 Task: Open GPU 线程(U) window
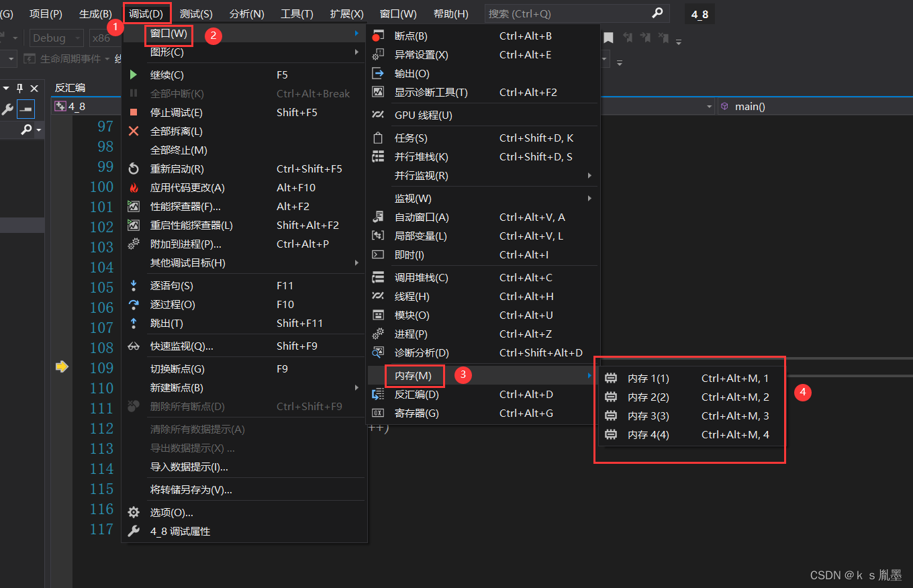click(482, 115)
